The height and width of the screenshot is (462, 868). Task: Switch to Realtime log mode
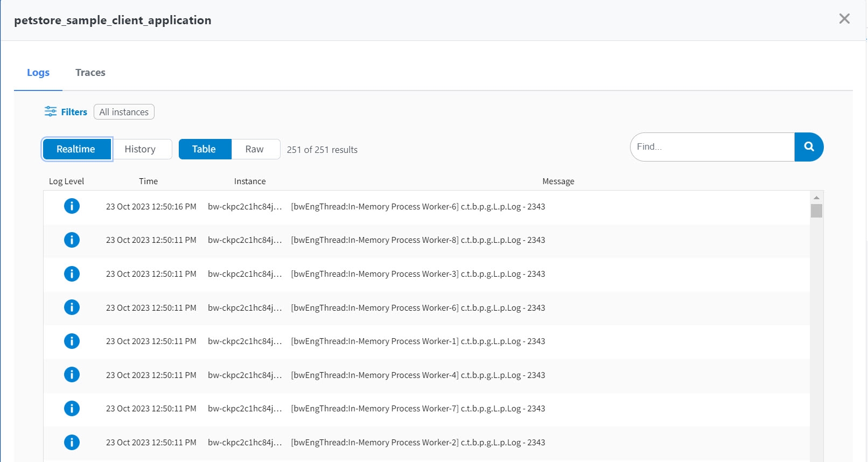(76, 149)
